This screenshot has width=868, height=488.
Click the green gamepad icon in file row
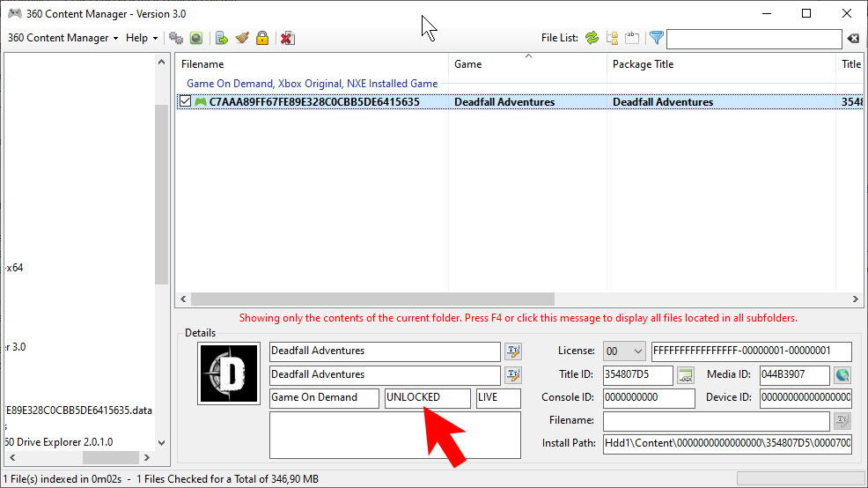201,102
